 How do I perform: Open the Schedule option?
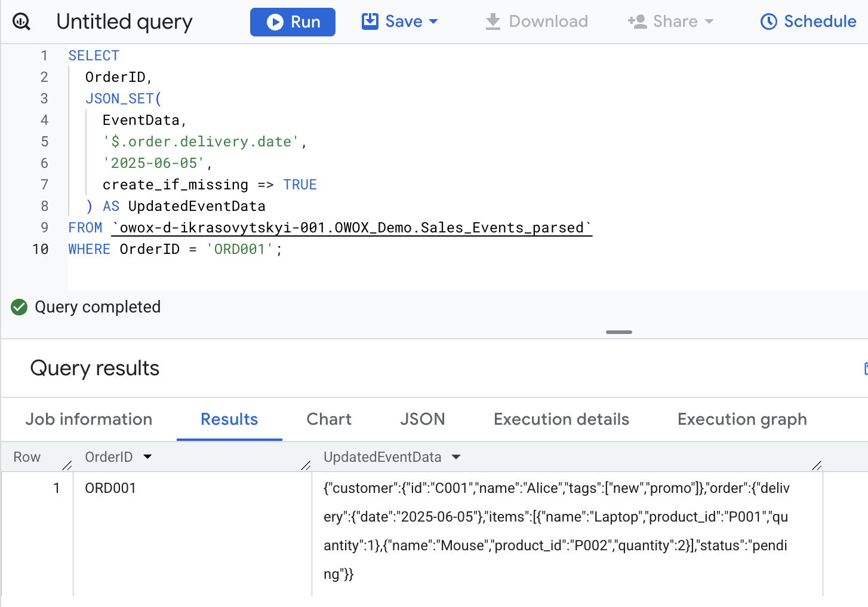click(808, 22)
